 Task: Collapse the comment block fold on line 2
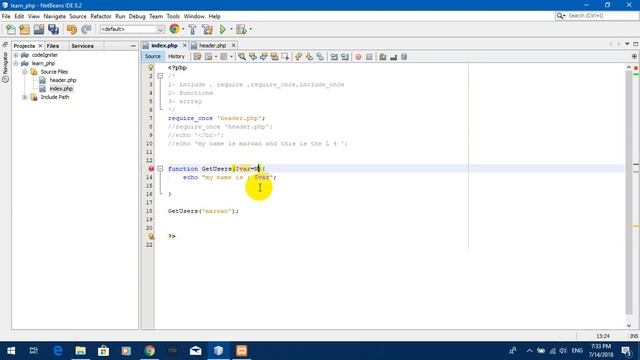(x=160, y=76)
